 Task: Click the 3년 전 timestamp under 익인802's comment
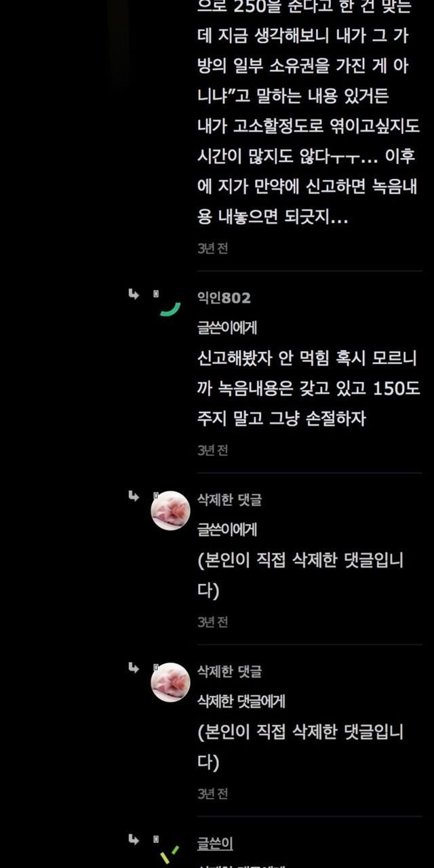[212, 450]
